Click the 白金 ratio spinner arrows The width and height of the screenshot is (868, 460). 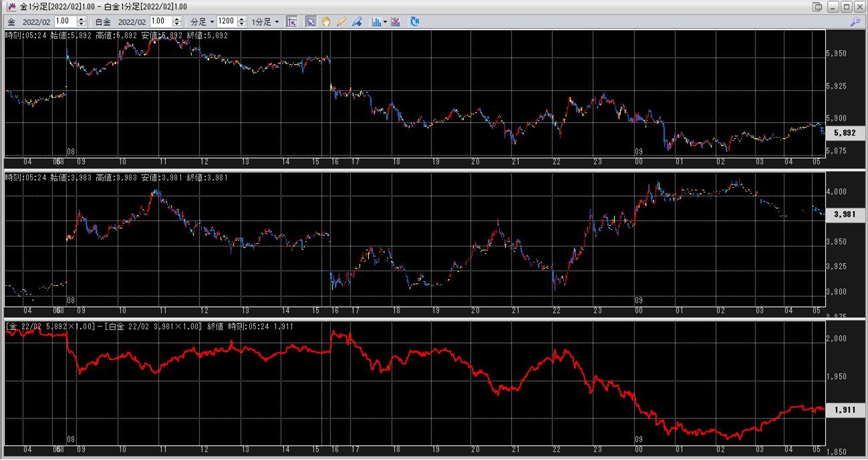(177, 21)
